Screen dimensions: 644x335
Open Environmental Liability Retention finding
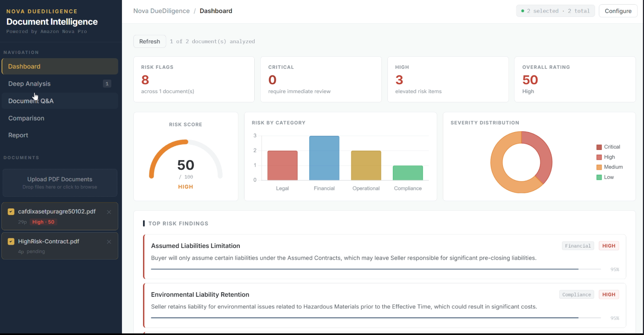pyautogui.click(x=385, y=305)
